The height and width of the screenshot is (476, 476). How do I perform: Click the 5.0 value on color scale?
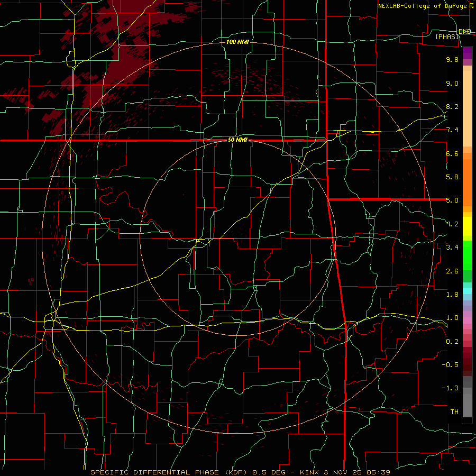452,200
